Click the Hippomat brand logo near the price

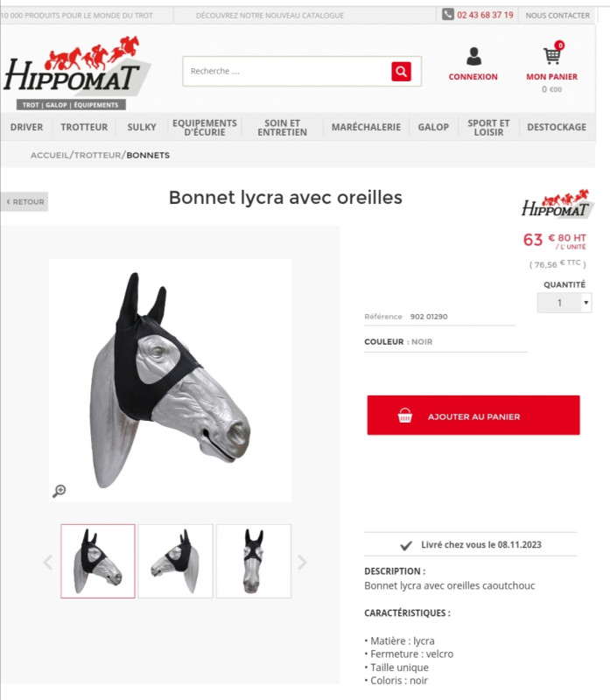[x=557, y=205]
